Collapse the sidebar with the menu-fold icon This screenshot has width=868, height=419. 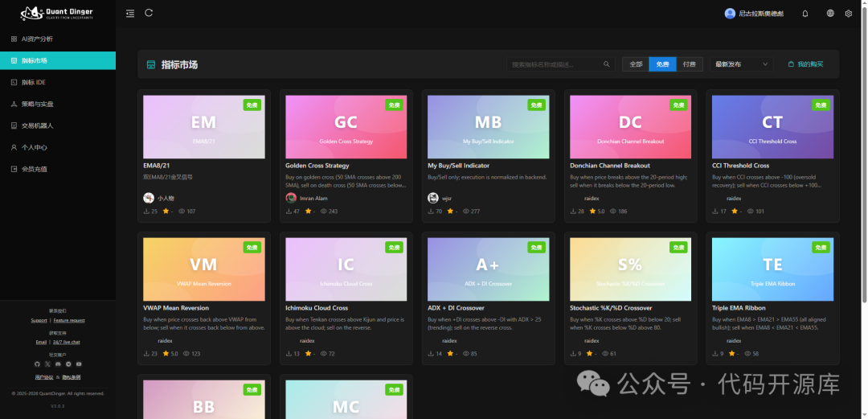tap(130, 14)
